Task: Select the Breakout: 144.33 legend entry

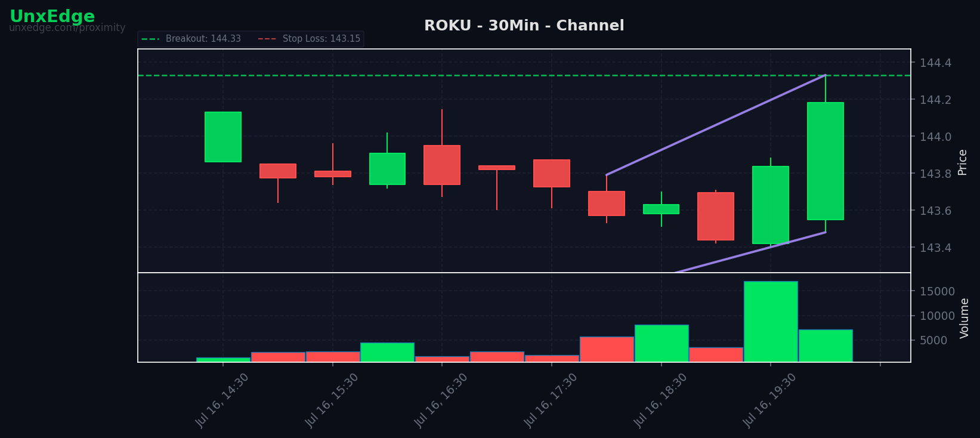Action: click(191, 39)
